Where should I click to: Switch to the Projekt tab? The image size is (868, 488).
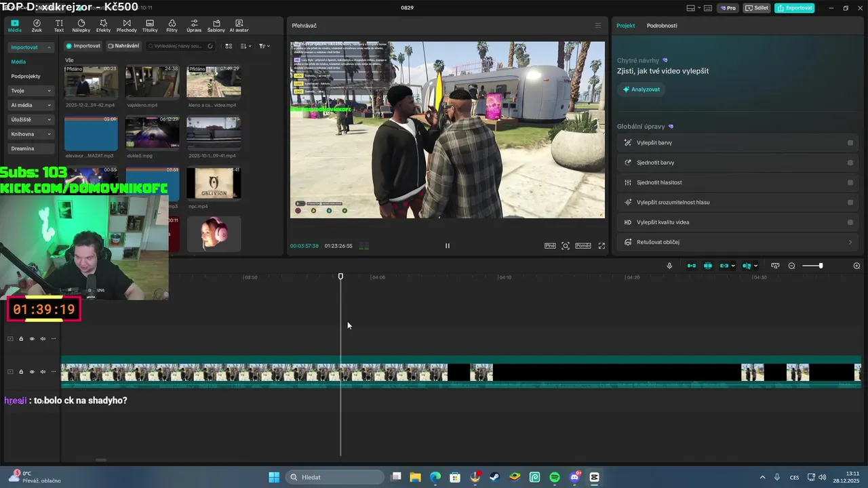(625, 26)
